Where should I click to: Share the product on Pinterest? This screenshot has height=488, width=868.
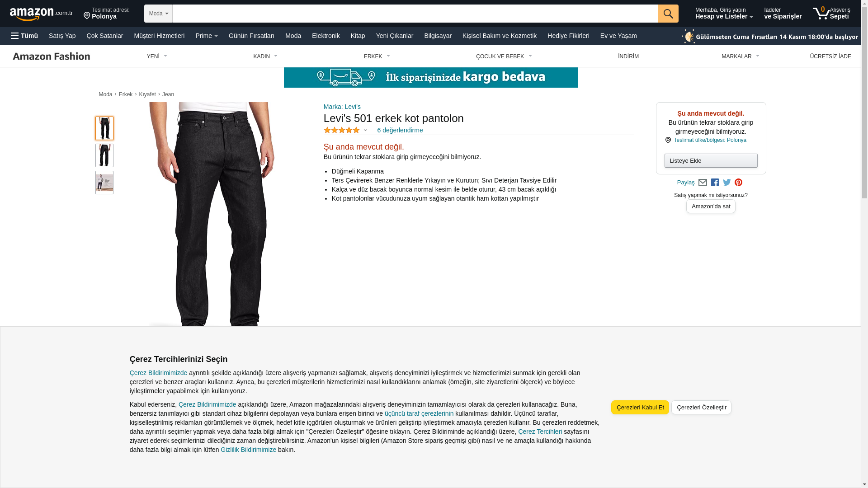point(738,183)
